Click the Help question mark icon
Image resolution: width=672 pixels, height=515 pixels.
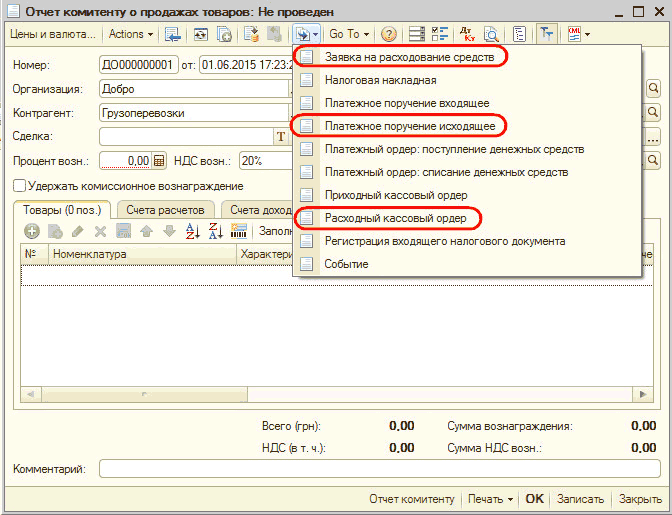pyautogui.click(x=389, y=34)
